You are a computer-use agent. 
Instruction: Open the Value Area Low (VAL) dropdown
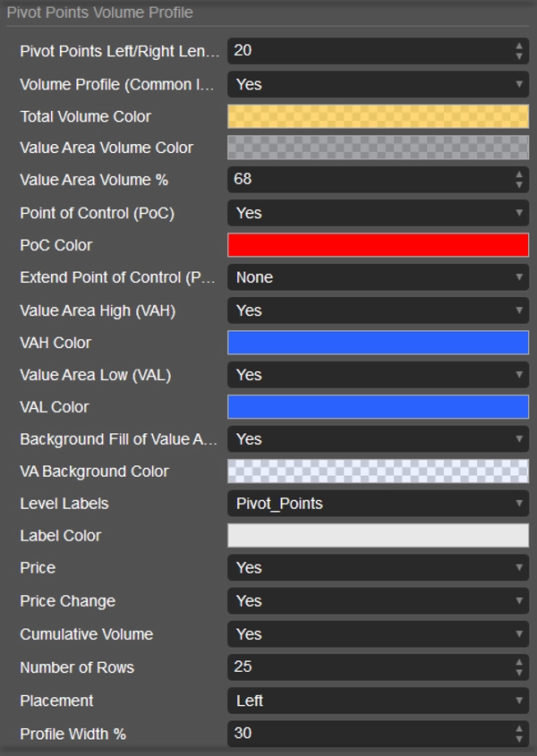[378, 375]
